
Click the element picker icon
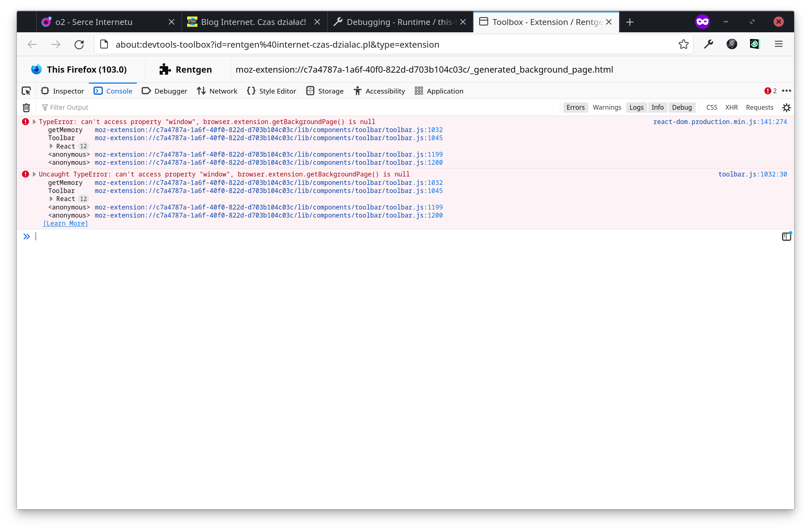pyautogui.click(x=26, y=91)
